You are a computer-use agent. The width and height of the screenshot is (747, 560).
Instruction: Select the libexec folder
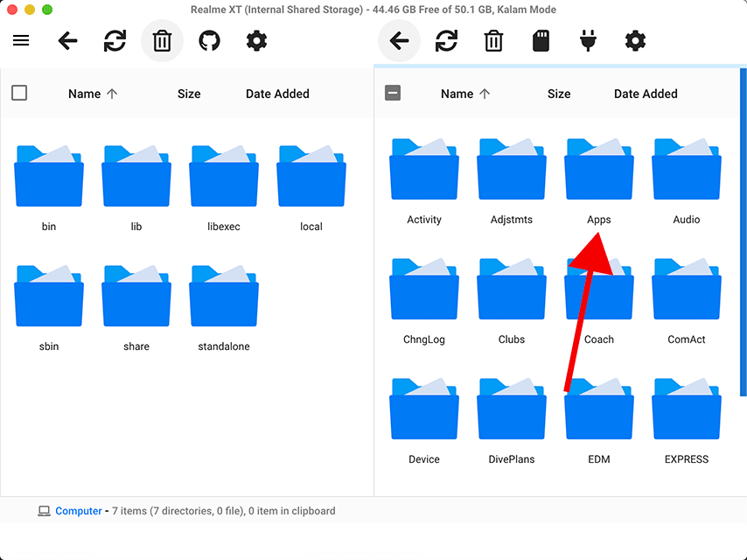click(224, 188)
